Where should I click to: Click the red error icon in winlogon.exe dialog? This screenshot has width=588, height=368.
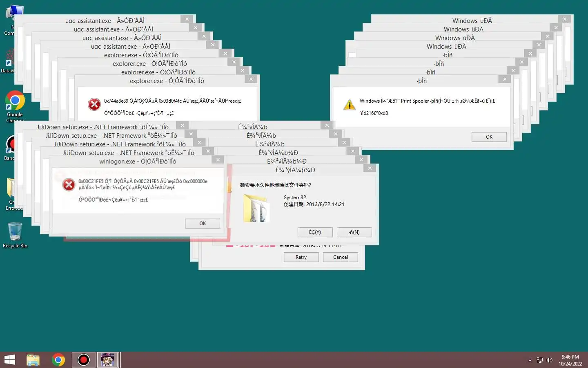coord(69,185)
